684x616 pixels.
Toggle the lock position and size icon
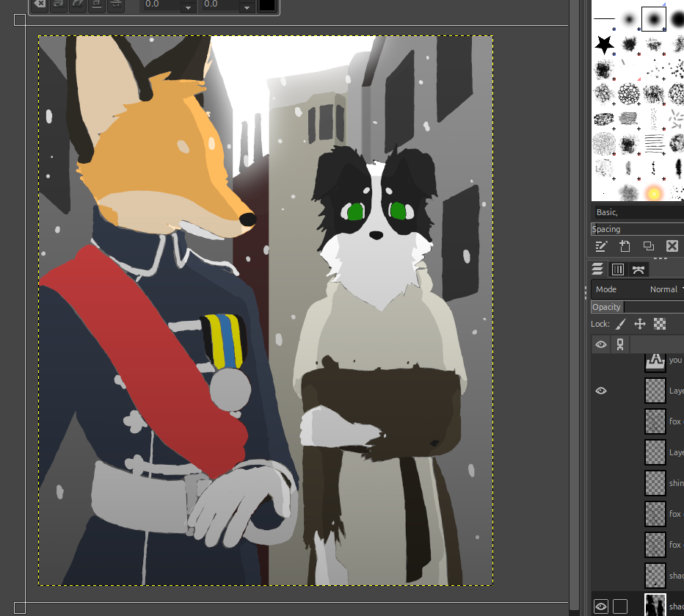[x=639, y=324]
